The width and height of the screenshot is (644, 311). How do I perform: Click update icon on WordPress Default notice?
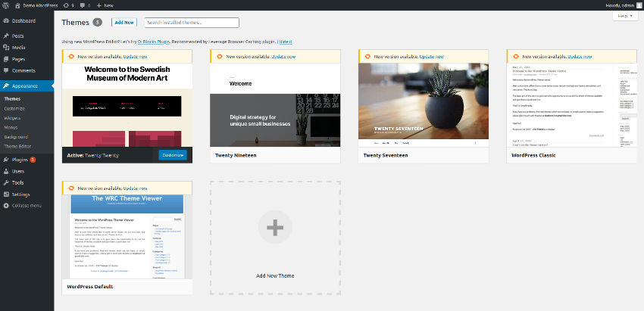click(x=70, y=188)
